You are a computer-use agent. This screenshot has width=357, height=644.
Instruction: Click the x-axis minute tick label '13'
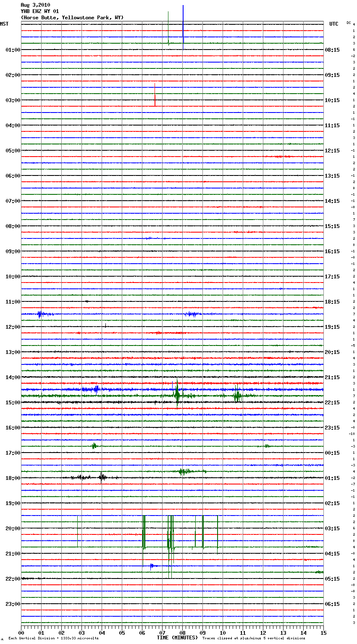coord(283,633)
